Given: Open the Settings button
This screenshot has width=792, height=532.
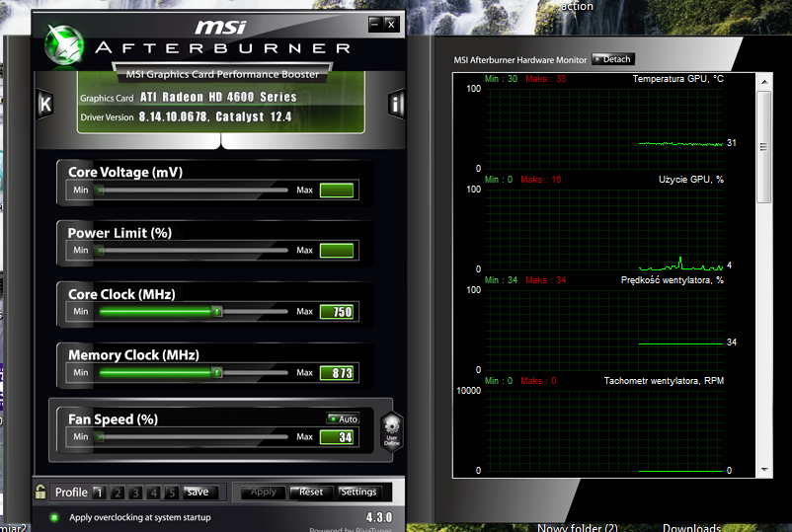Looking at the screenshot, I should tap(358, 493).
